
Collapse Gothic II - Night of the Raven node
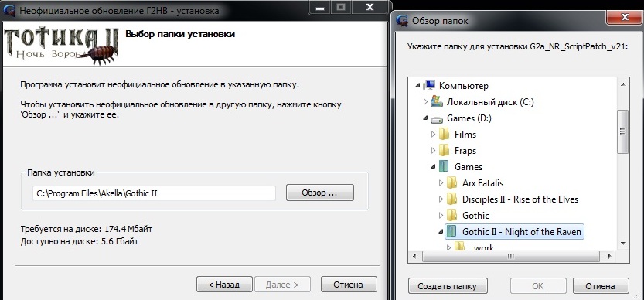[x=441, y=231]
